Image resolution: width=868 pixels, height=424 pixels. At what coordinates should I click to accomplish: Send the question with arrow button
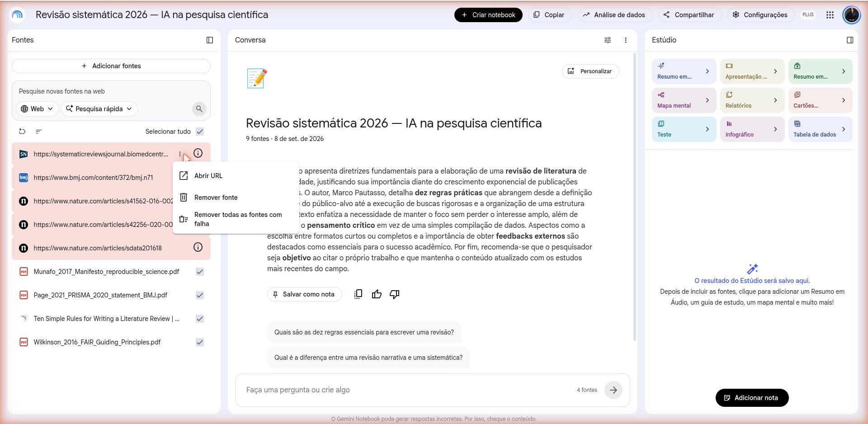point(613,390)
